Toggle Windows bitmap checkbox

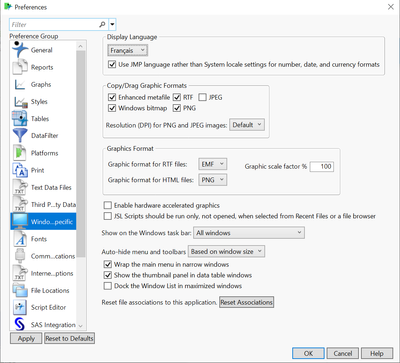pos(112,108)
